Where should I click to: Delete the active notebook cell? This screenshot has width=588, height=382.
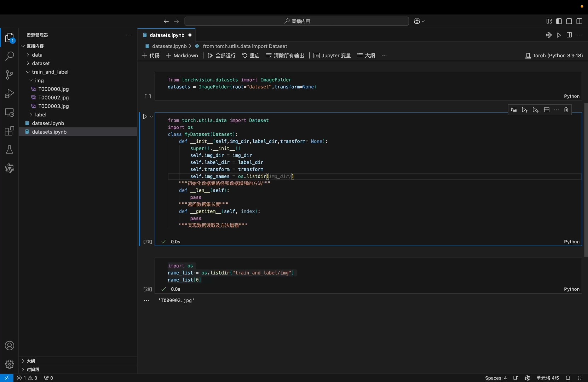(566, 110)
